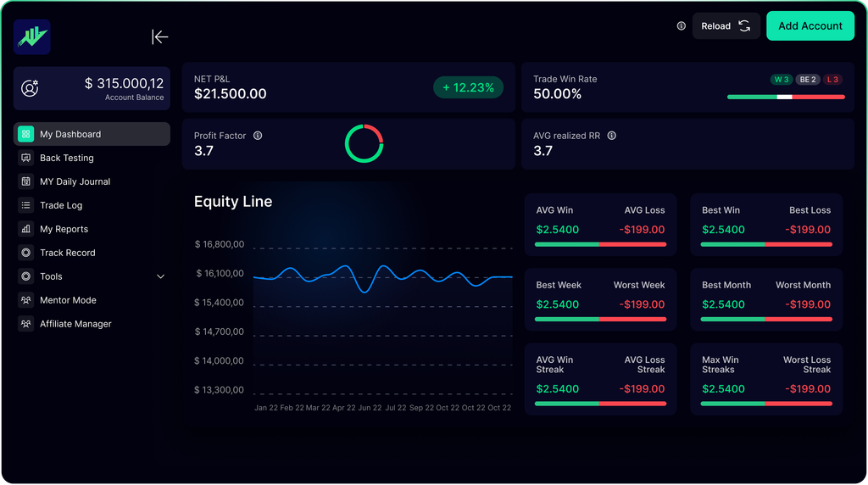Collapse the sidebar with the arrow icon

(x=159, y=37)
